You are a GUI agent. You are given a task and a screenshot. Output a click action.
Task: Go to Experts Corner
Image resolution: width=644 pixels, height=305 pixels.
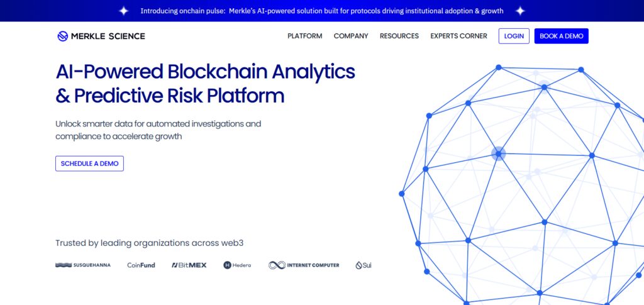(458, 36)
